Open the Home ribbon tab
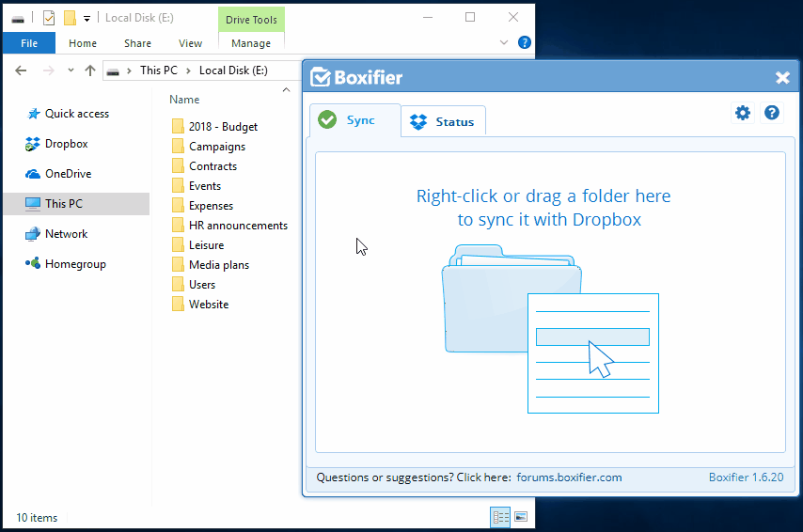This screenshot has width=803, height=532. tap(83, 43)
